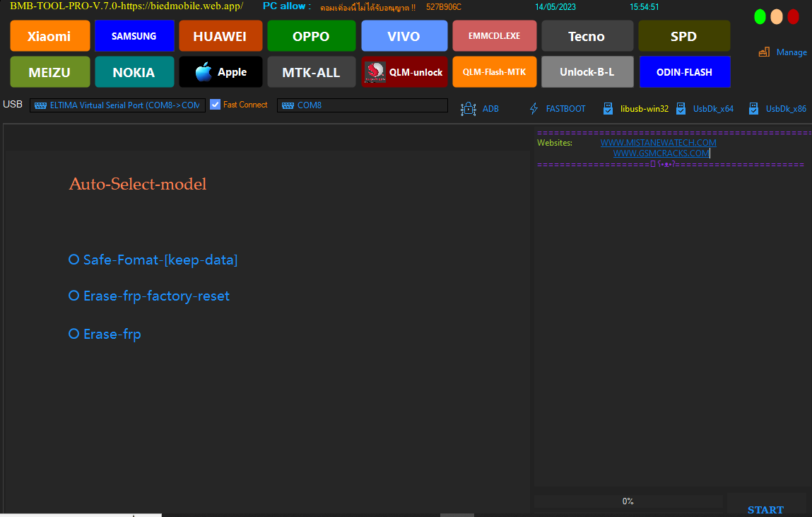Click the red circle indicator
This screenshot has width=812, height=517.
pyautogui.click(x=793, y=17)
